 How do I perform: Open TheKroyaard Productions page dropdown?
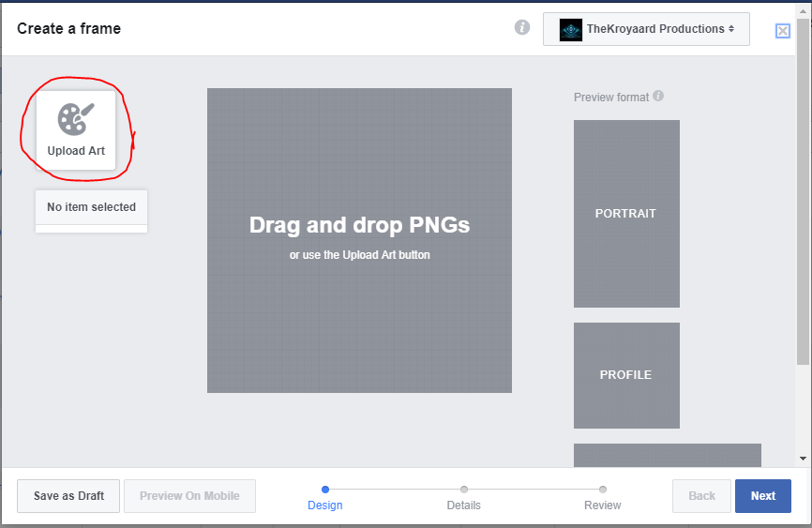point(646,29)
